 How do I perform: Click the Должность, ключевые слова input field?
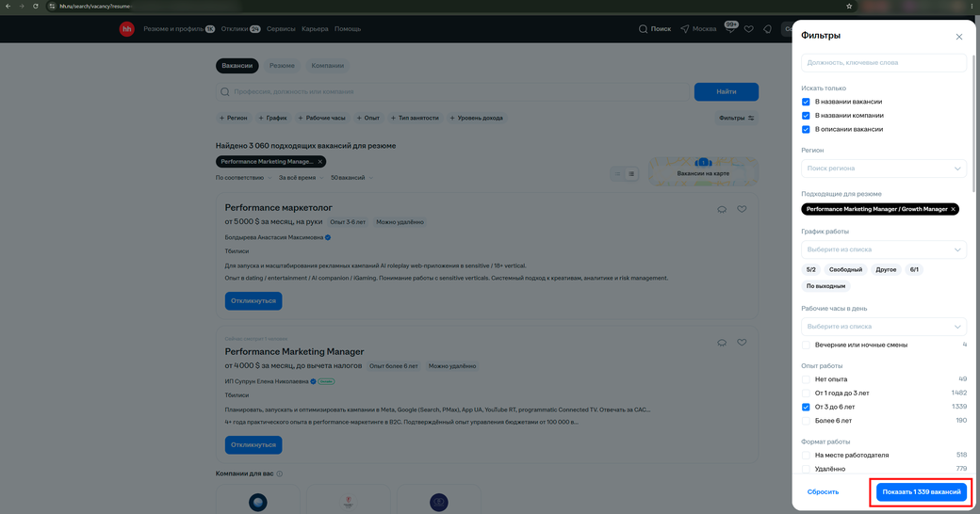coord(884,62)
